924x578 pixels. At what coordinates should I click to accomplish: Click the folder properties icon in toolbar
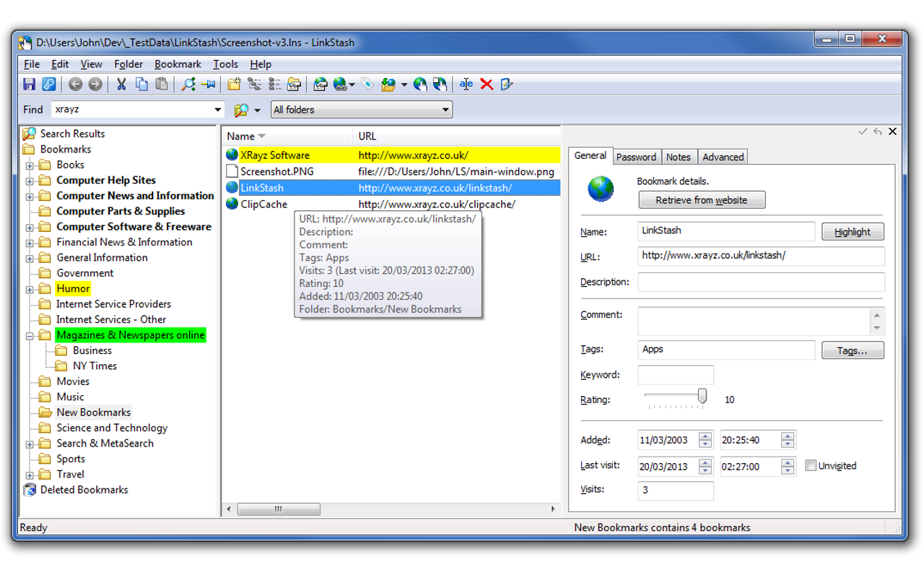[294, 85]
